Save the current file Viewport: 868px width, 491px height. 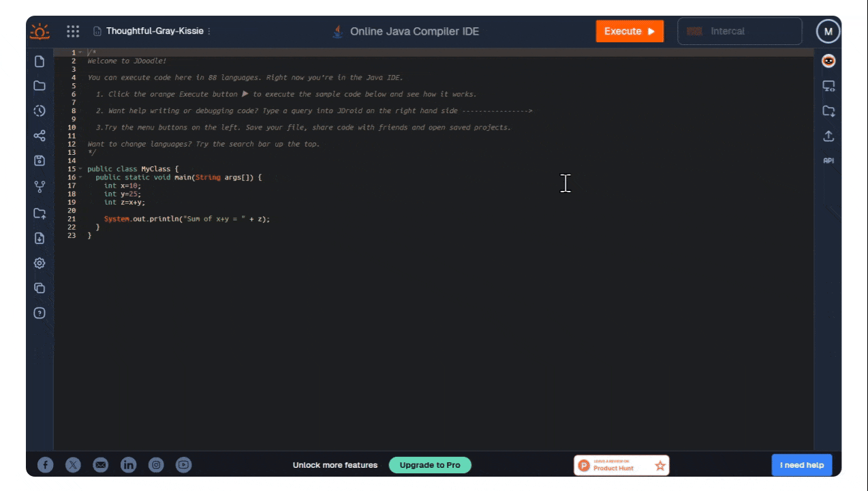tap(40, 160)
